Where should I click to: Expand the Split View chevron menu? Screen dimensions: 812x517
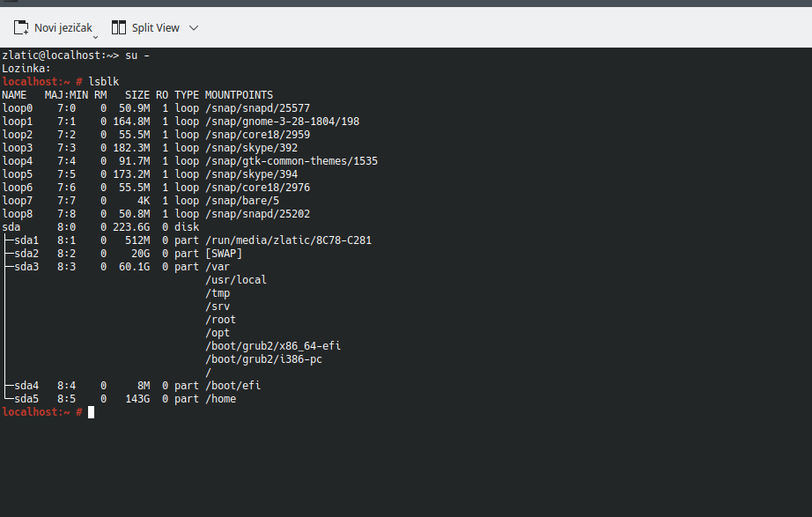(194, 28)
